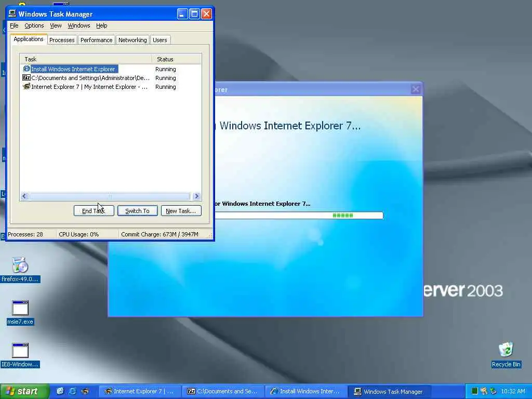
Task: Open the Options menu in Task Manager
Action: (34, 25)
